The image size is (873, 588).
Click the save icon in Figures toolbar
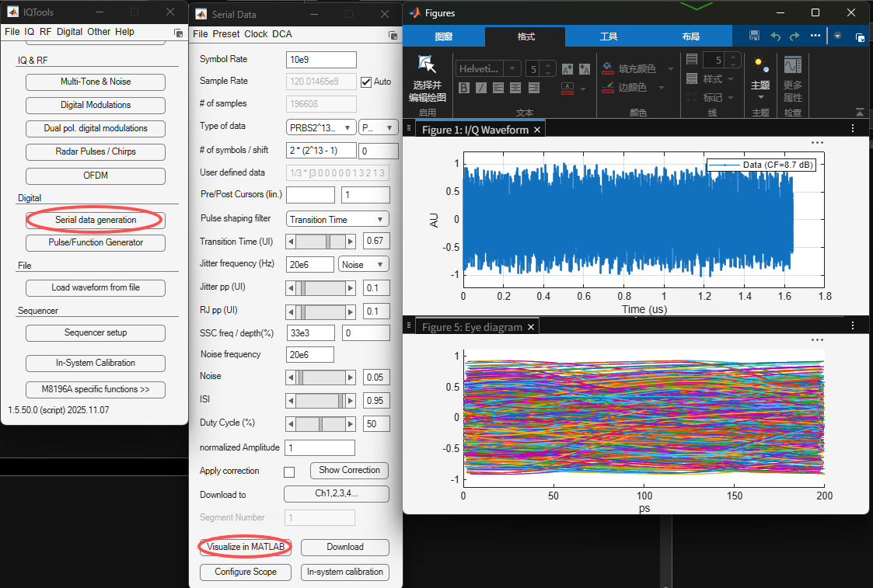(754, 36)
